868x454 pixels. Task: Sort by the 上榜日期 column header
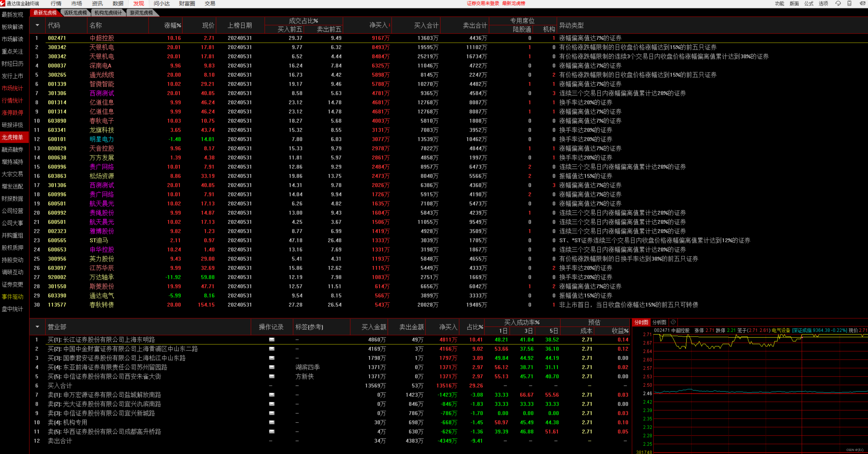(239, 25)
